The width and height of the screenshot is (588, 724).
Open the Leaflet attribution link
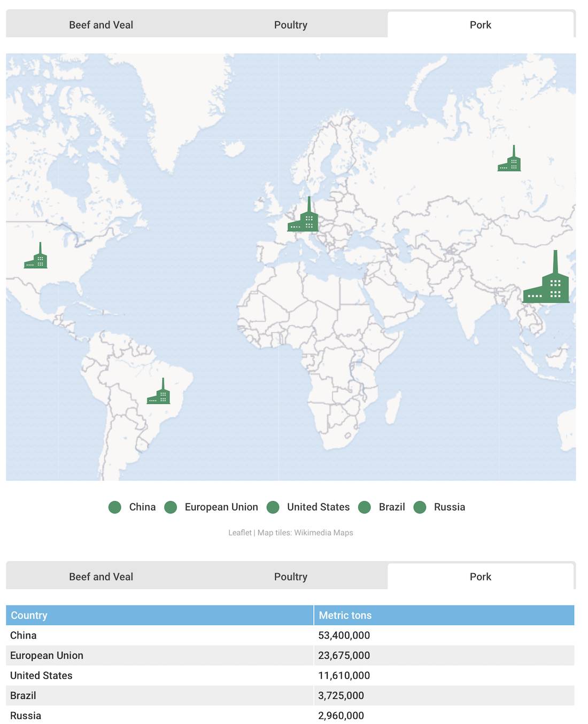(x=239, y=533)
